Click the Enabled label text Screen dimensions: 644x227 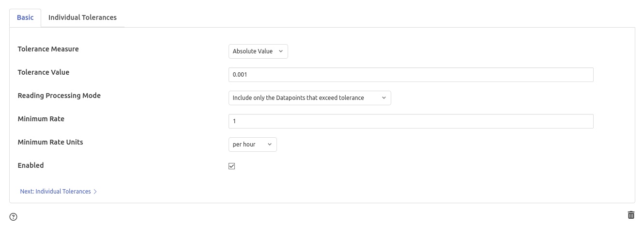click(31, 165)
